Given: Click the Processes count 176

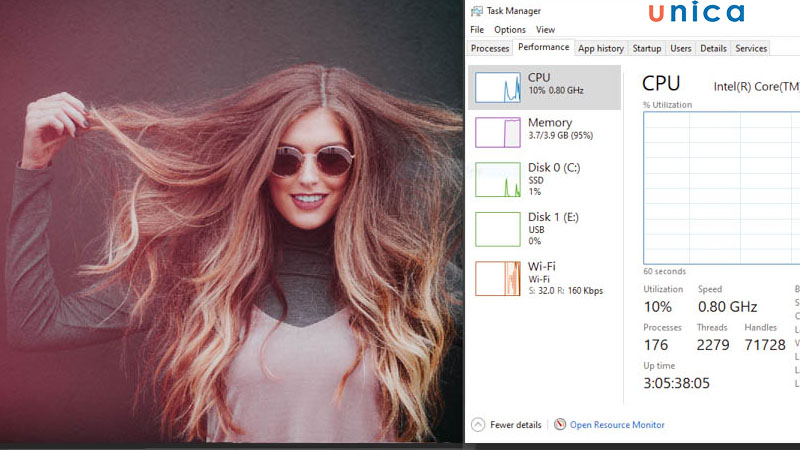Looking at the screenshot, I should (656, 345).
